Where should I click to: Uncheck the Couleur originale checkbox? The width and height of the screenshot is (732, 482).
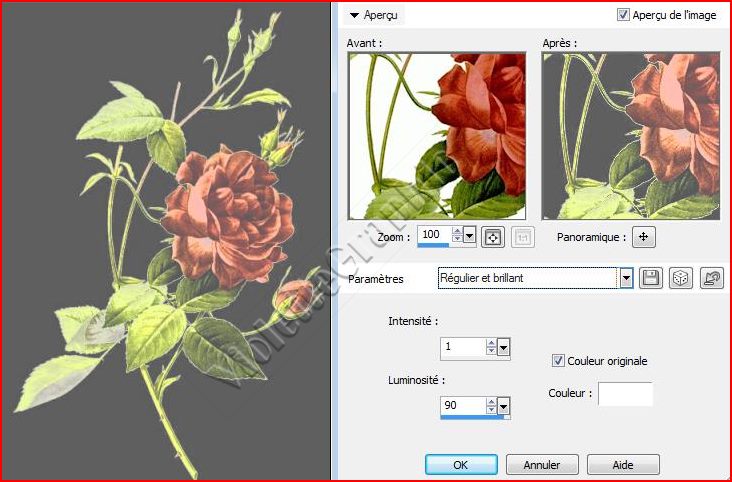559,361
